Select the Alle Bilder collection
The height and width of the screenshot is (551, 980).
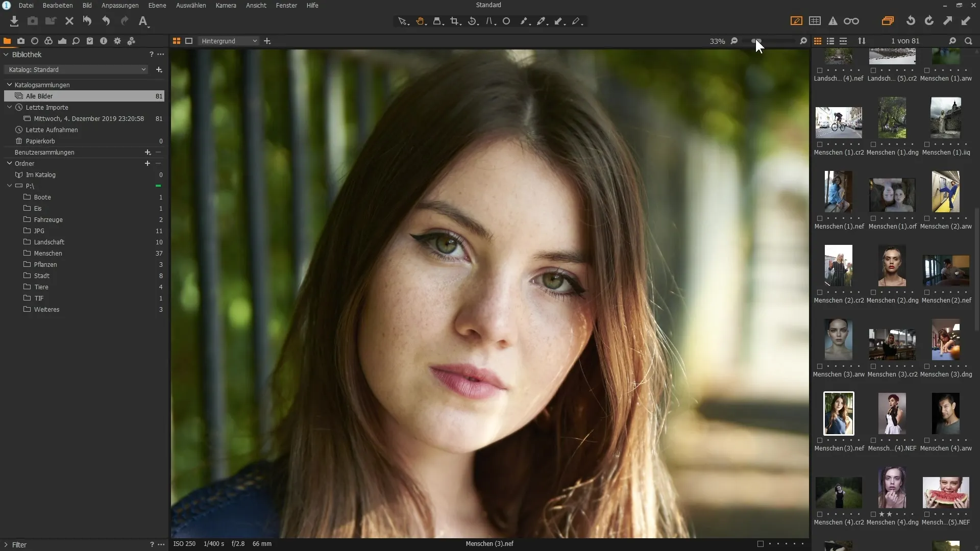(x=84, y=96)
